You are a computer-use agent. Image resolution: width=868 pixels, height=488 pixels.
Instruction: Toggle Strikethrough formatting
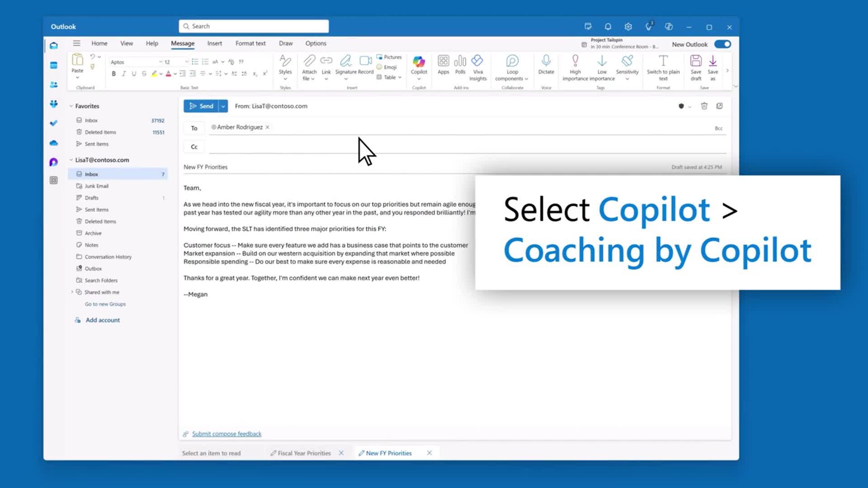[x=144, y=74]
